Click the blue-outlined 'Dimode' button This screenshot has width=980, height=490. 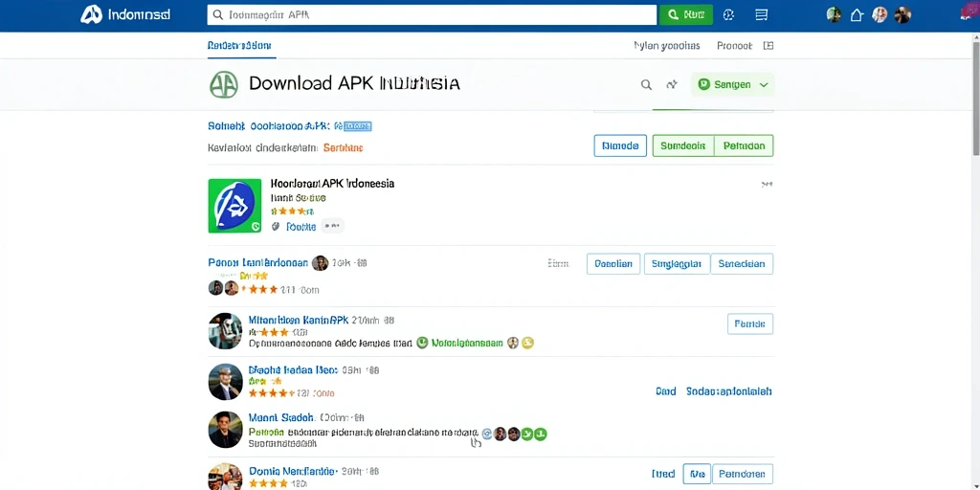tap(620, 145)
